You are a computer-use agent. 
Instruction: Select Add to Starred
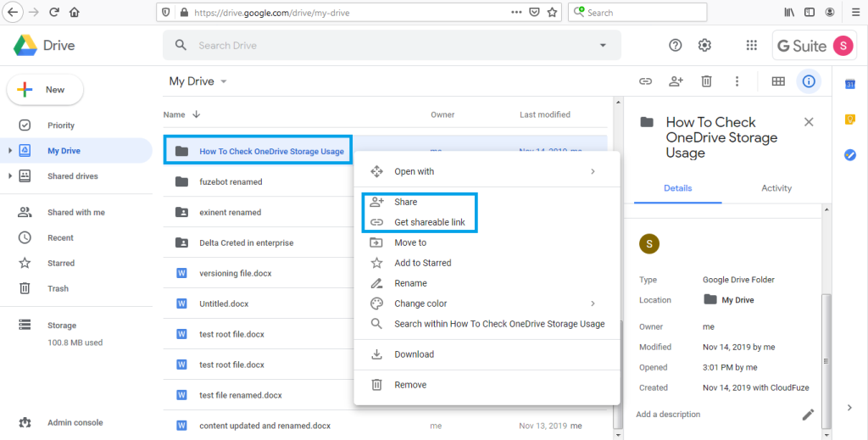point(487,263)
